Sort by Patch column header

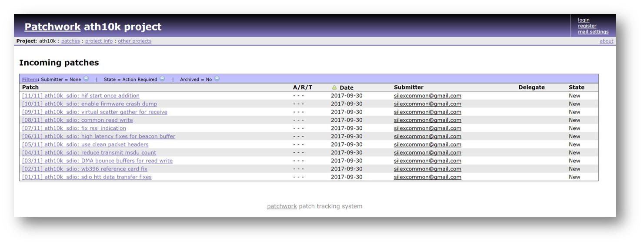(30, 87)
